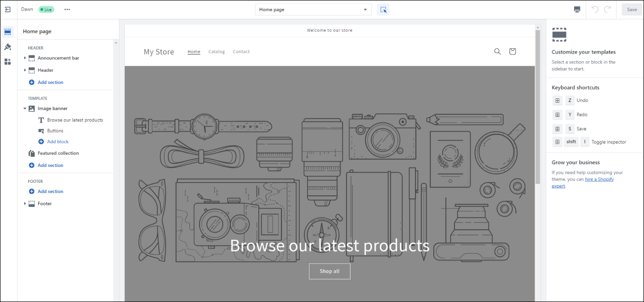Click the text block T icon

click(41, 120)
